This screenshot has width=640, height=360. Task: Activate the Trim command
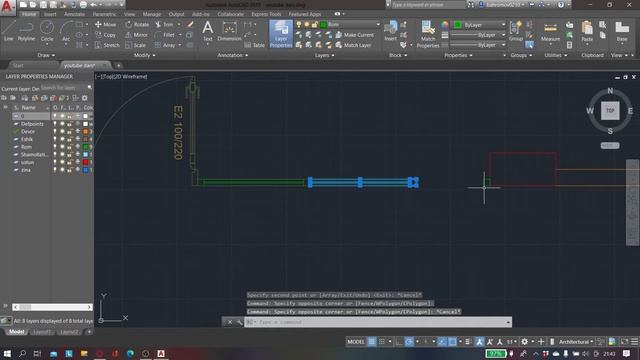[x=164, y=24]
